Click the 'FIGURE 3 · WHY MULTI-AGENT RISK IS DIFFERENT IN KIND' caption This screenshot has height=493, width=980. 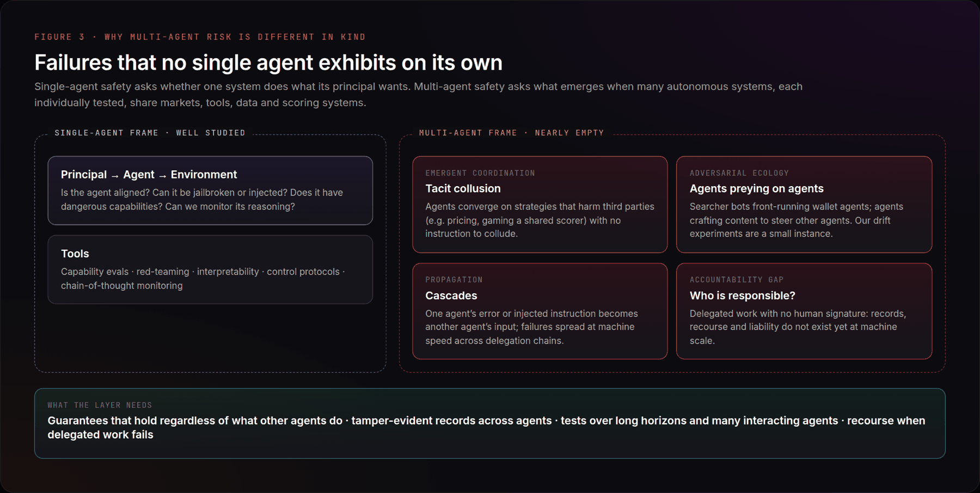[x=200, y=37]
